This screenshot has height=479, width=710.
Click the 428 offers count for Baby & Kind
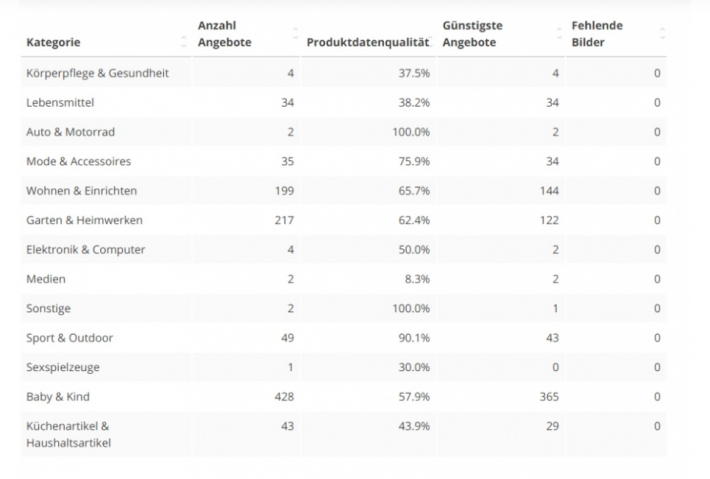(x=285, y=397)
